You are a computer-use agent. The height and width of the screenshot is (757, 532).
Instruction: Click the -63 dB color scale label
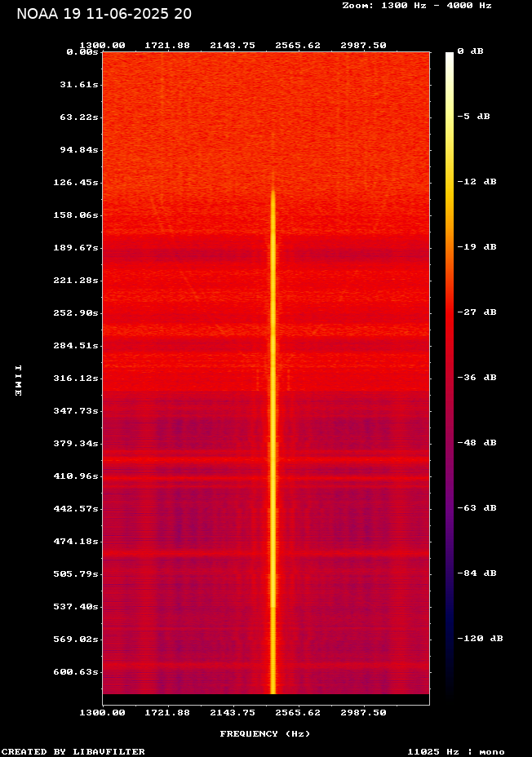(x=477, y=508)
